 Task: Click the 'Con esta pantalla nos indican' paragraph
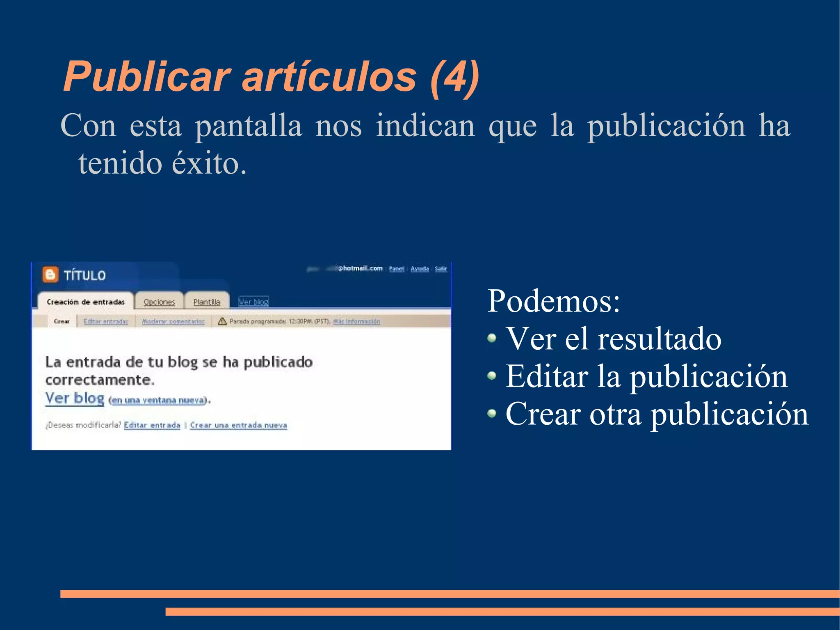click(x=425, y=144)
